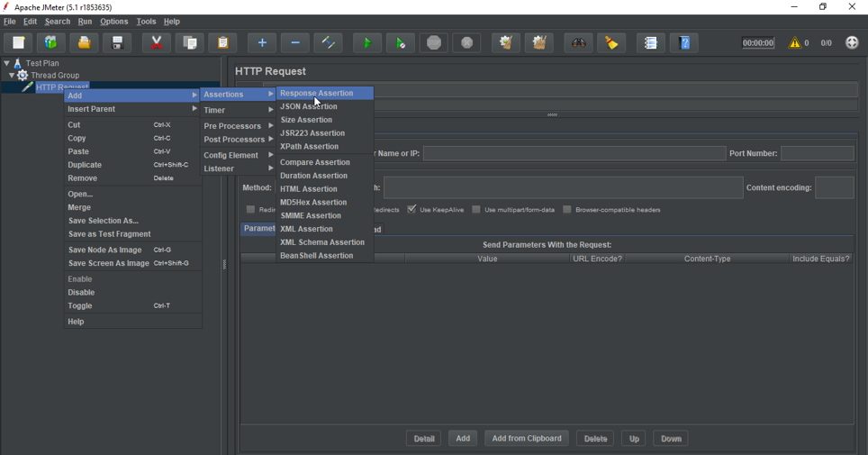
Task: Click the Content encoding input field
Action: coord(834,188)
